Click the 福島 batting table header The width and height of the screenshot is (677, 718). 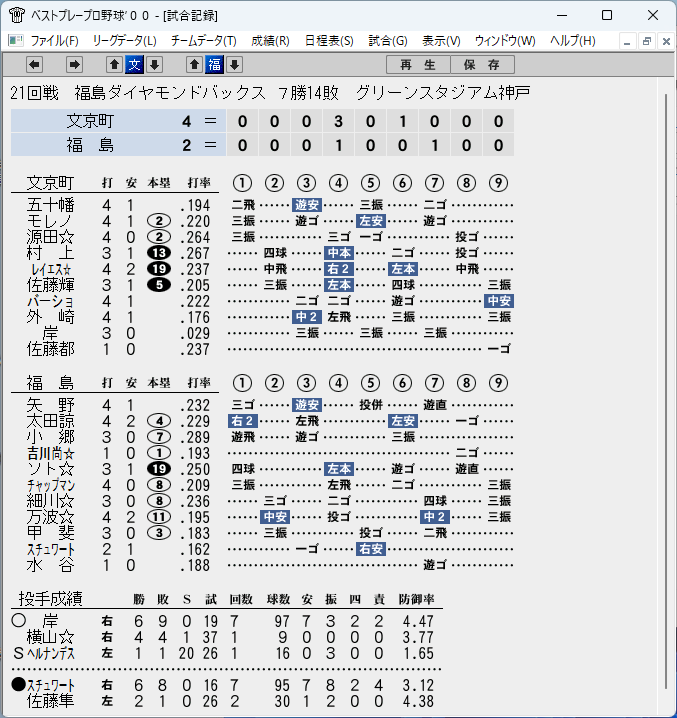pos(50,383)
